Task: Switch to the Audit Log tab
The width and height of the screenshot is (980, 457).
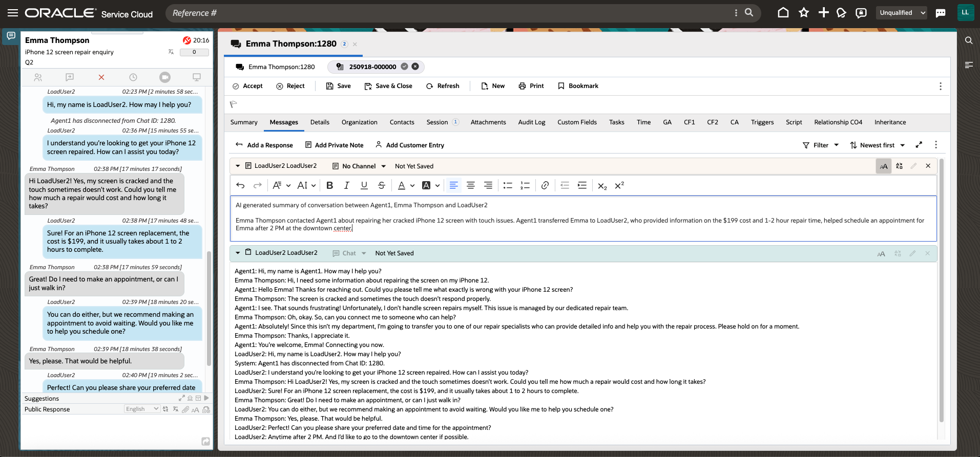Action: tap(532, 122)
